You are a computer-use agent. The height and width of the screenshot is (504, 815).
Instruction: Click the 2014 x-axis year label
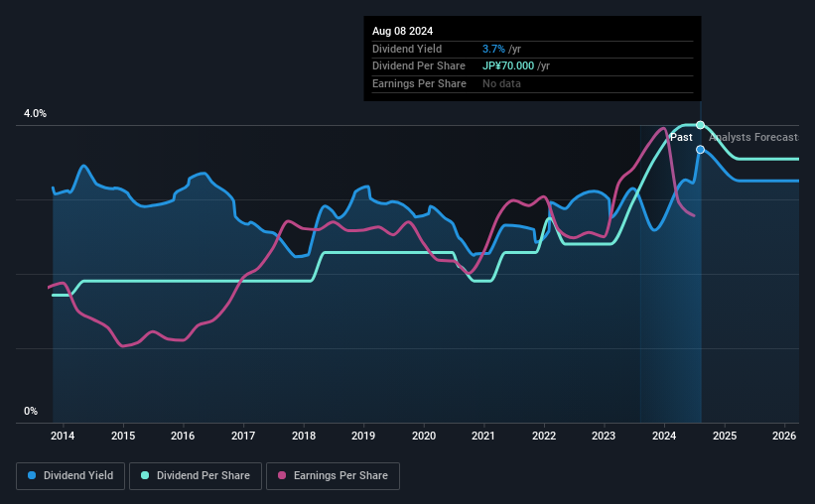pos(63,436)
